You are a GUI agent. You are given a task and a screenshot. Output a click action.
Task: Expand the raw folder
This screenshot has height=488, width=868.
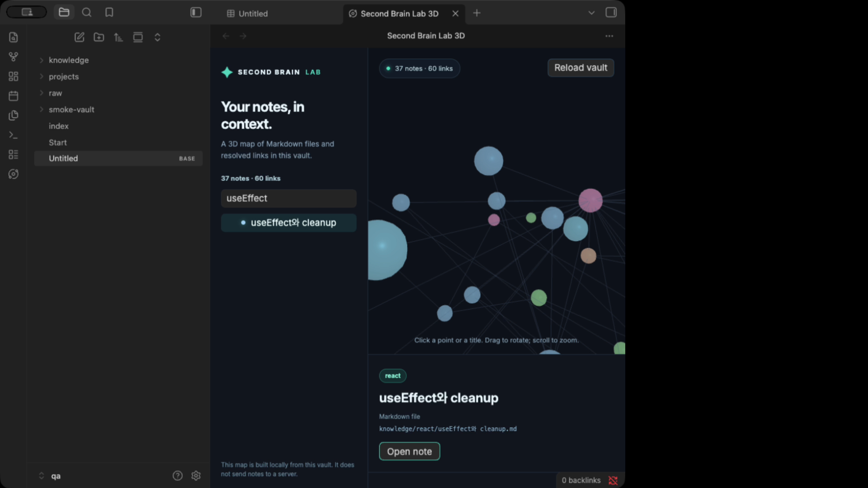point(118,93)
